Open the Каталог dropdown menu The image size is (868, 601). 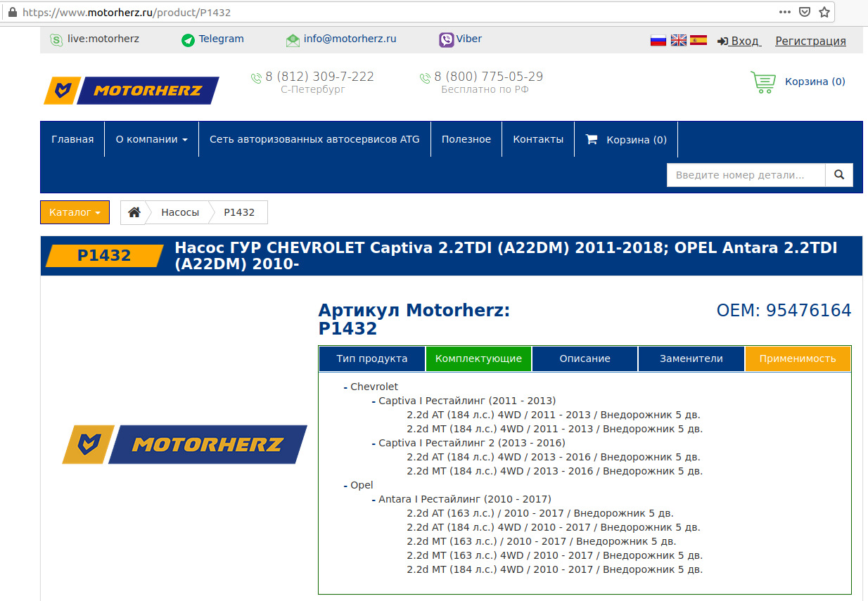(x=75, y=212)
